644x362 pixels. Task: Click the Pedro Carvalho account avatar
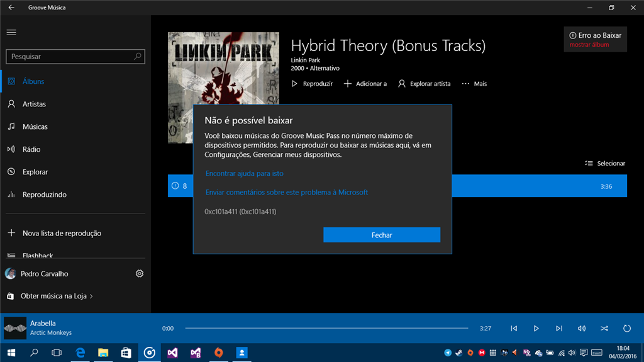coord(10,274)
